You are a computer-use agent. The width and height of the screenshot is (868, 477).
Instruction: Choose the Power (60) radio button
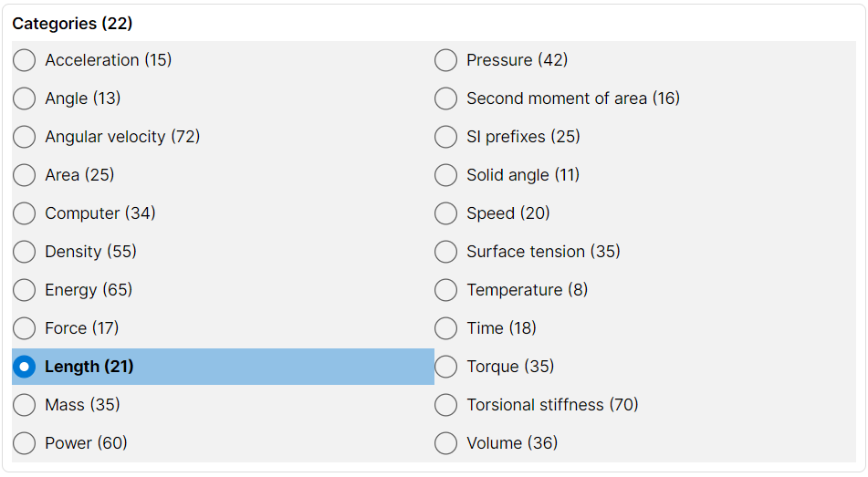[x=25, y=443]
